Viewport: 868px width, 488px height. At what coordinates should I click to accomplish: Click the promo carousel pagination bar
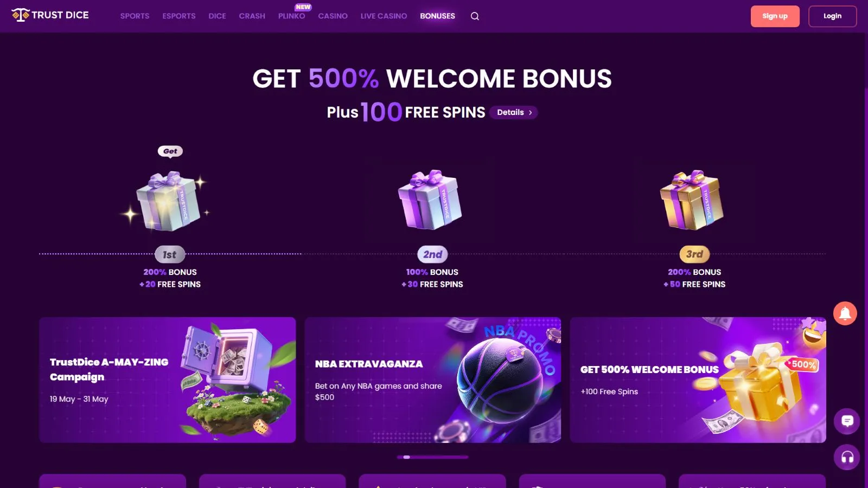(x=432, y=457)
